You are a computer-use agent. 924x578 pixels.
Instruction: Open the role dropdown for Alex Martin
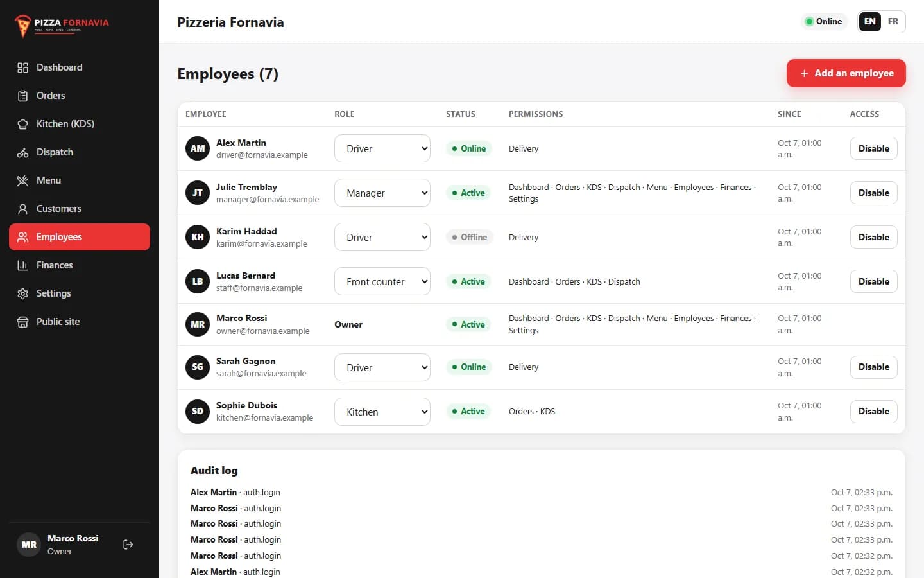(382, 148)
